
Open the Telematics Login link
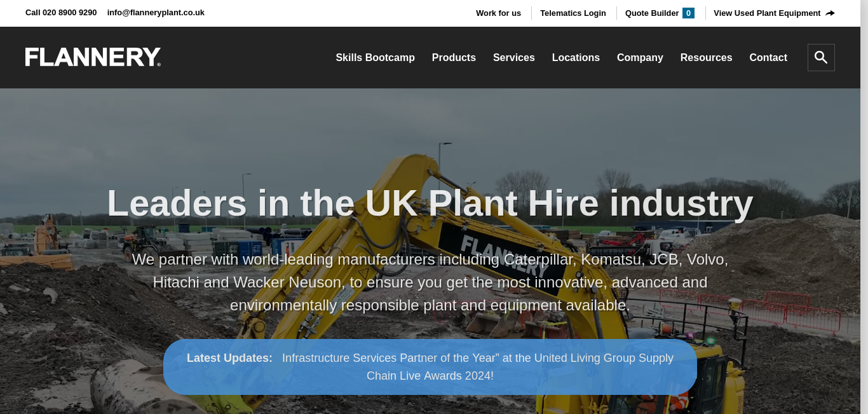pos(573,13)
